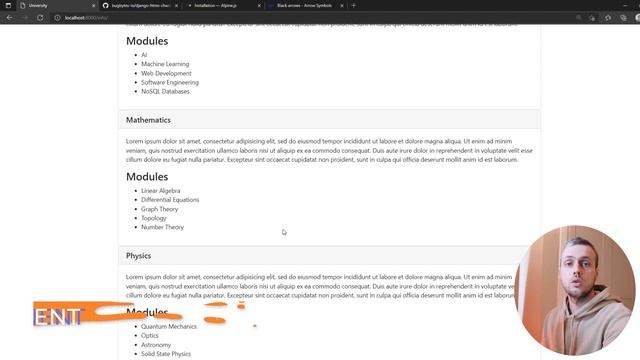Screen dimensions: 640x360
Task: Close the Installation Alpine.js tab
Action: tap(259, 6)
